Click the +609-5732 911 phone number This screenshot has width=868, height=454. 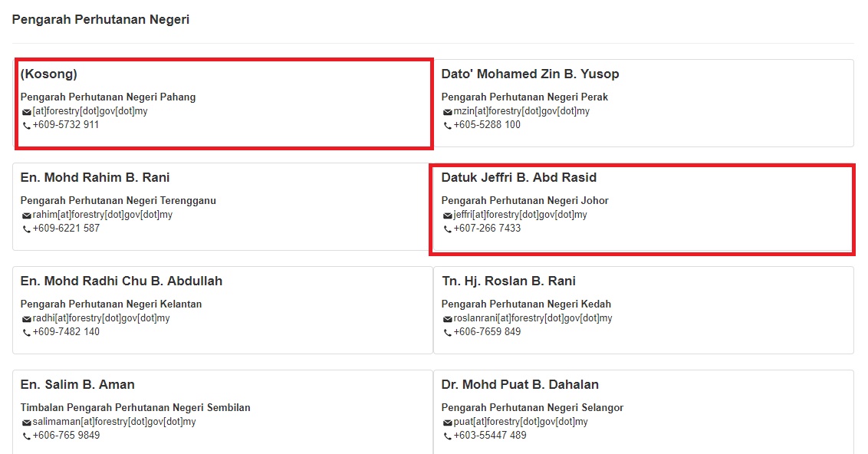click(x=66, y=124)
